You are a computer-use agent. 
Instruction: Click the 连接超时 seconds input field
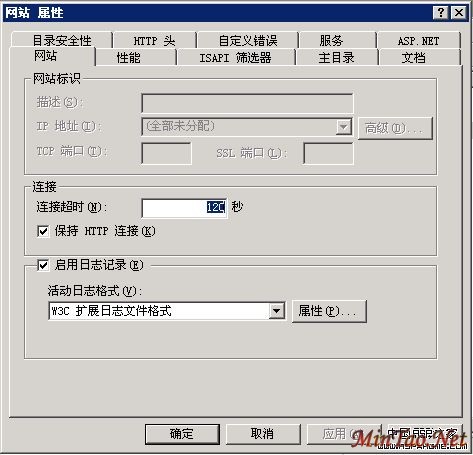[184, 208]
